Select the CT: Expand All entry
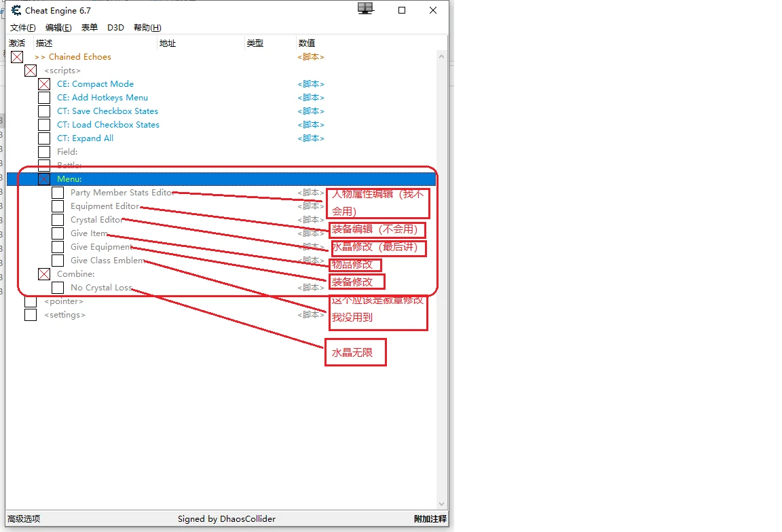Viewport: 782px width, 532px height. [85, 138]
